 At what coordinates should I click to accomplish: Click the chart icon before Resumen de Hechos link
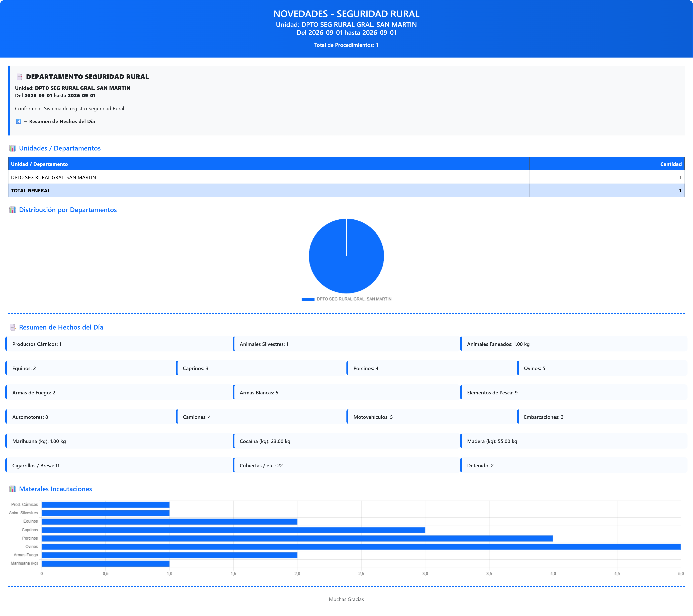tap(18, 121)
